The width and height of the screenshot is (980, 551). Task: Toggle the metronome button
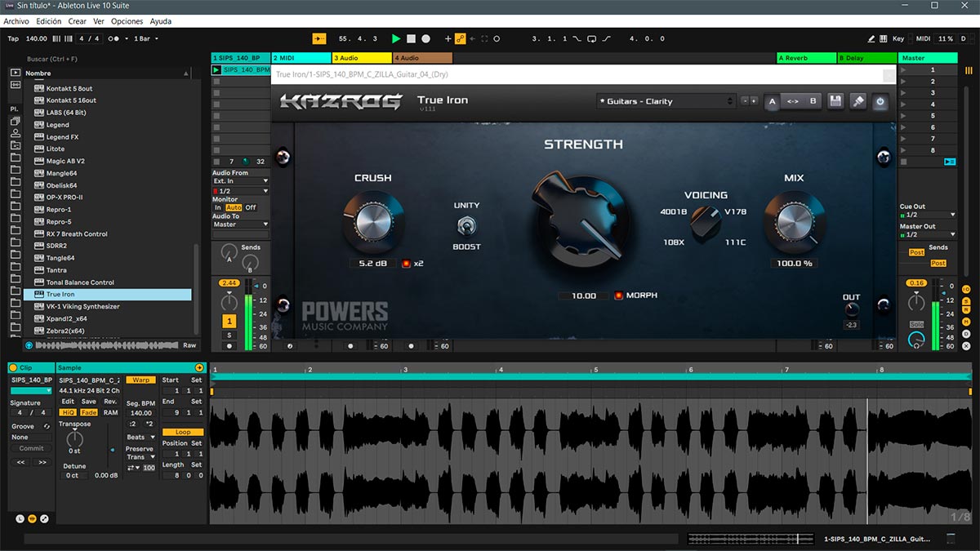coord(114,38)
